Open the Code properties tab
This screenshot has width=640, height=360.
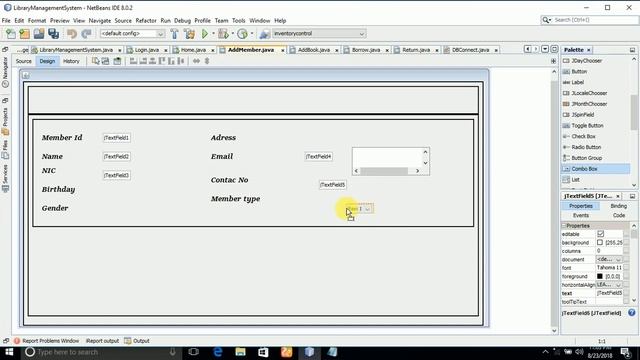coord(618,215)
